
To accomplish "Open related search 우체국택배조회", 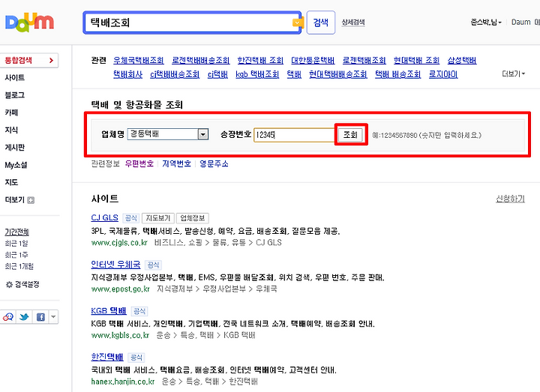I will click(139, 60).
